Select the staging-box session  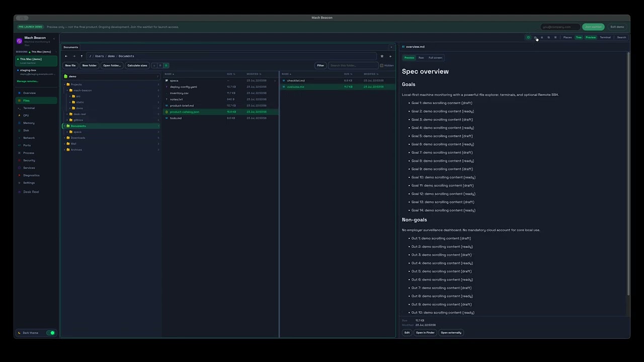[36, 72]
